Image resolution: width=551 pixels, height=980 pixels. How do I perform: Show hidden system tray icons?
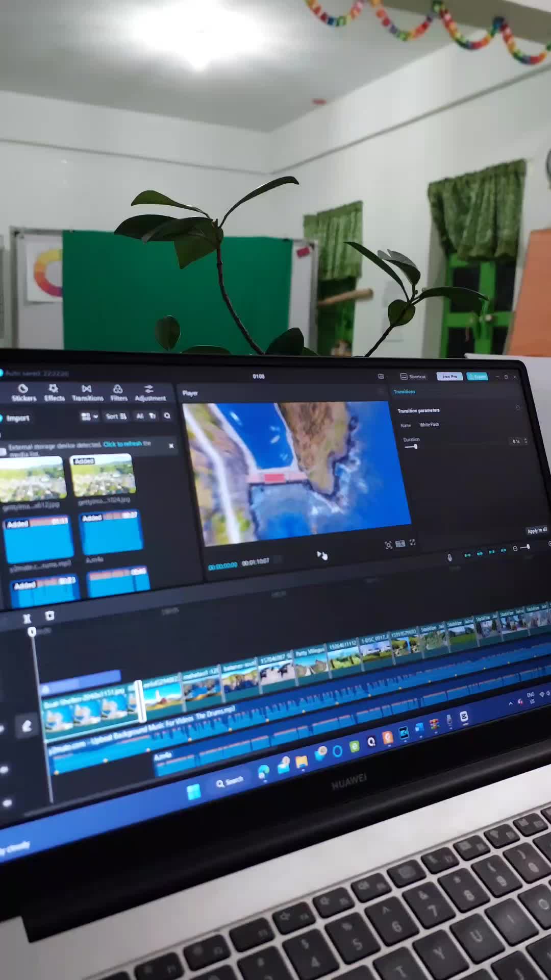511,703
